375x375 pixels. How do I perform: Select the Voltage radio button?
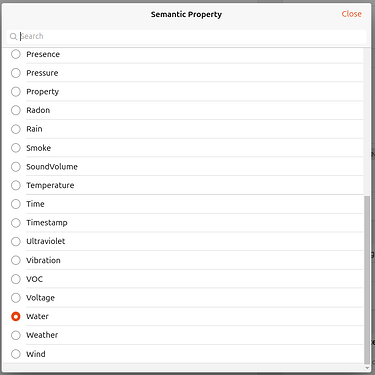16,297
